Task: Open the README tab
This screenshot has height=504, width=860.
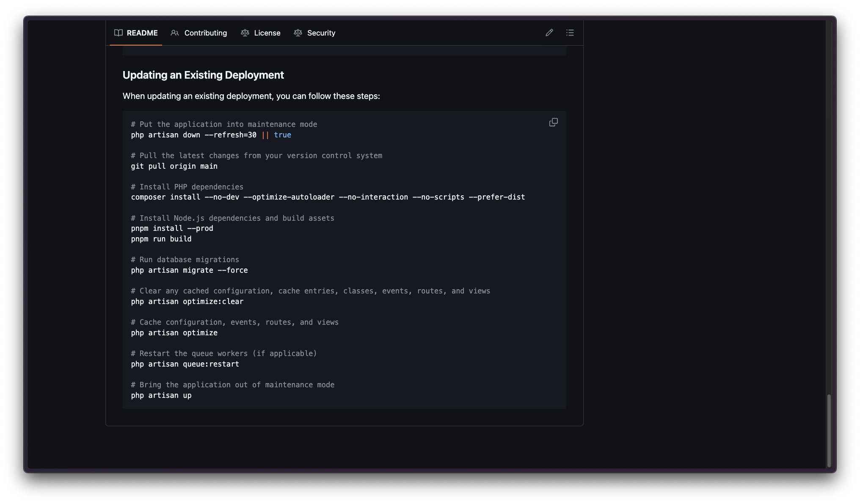Action: coord(136,33)
